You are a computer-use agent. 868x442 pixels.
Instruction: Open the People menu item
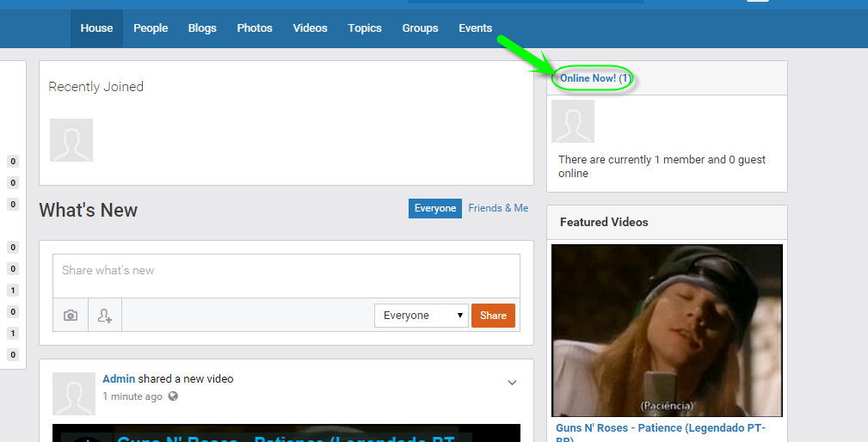(x=151, y=28)
